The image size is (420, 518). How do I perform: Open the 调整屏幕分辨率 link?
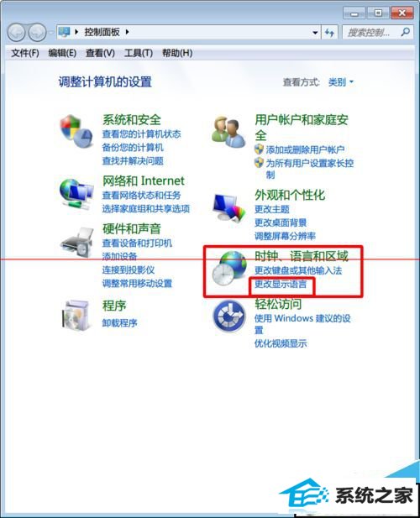click(x=285, y=236)
